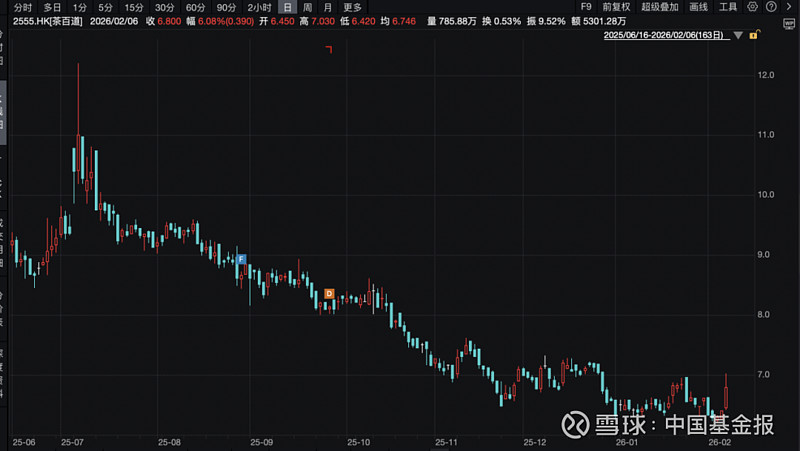
Task: Click the amplitude value 9.52%
Action: pos(552,21)
